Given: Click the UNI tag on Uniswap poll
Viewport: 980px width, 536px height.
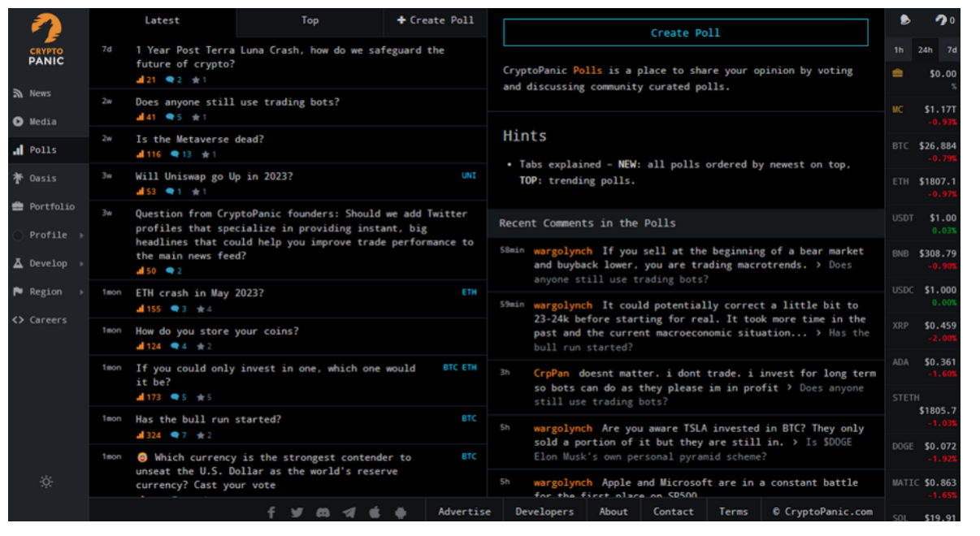Looking at the screenshot, I should 469,175.
